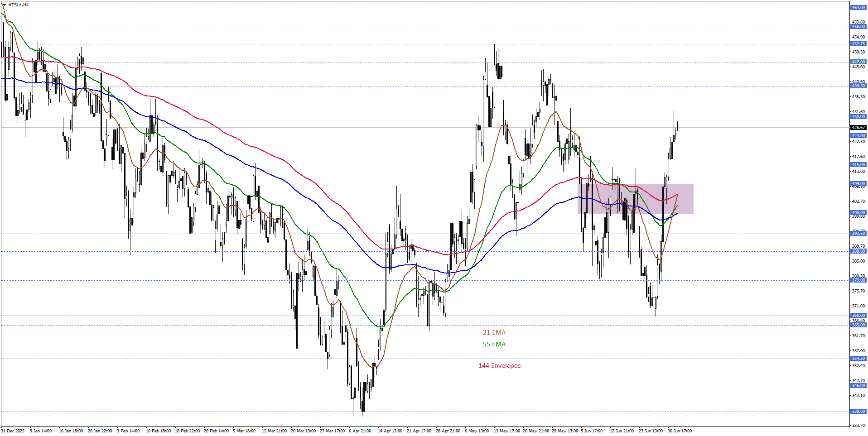Click the 20 Mar 13:00 time label
868x436 pixels.
click(x=303, y=431)
